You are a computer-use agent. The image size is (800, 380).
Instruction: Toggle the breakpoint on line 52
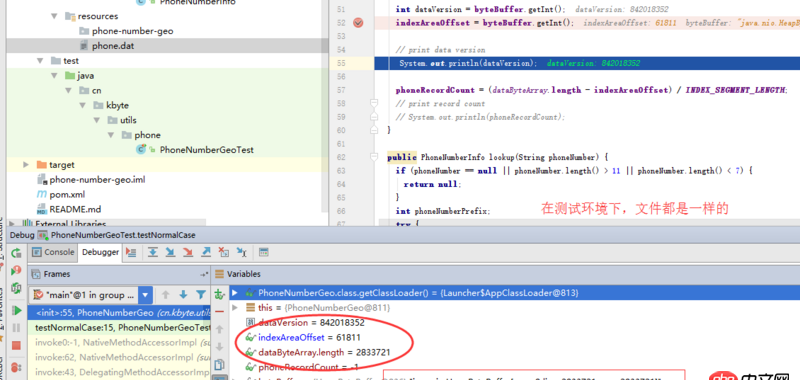coord(358,23)
